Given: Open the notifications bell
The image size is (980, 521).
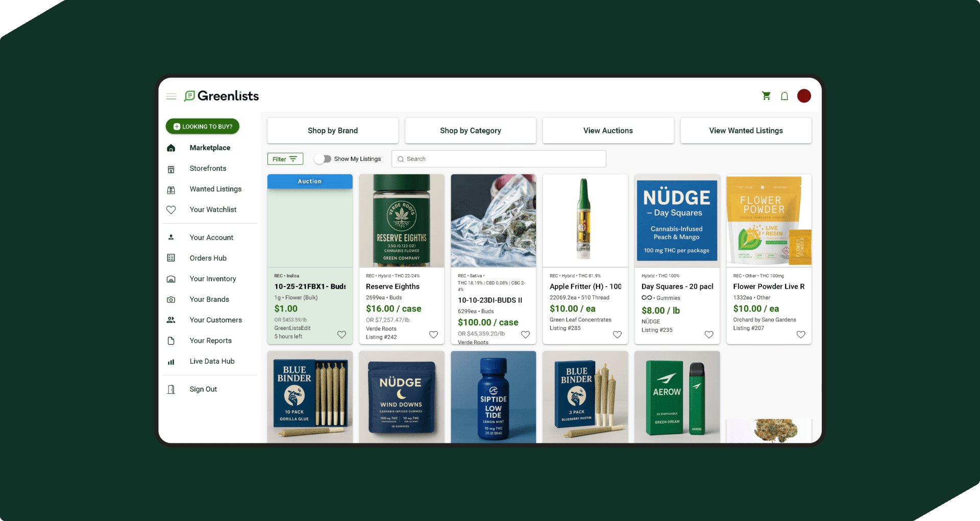Looking at the screenshot, I should 785,96.
